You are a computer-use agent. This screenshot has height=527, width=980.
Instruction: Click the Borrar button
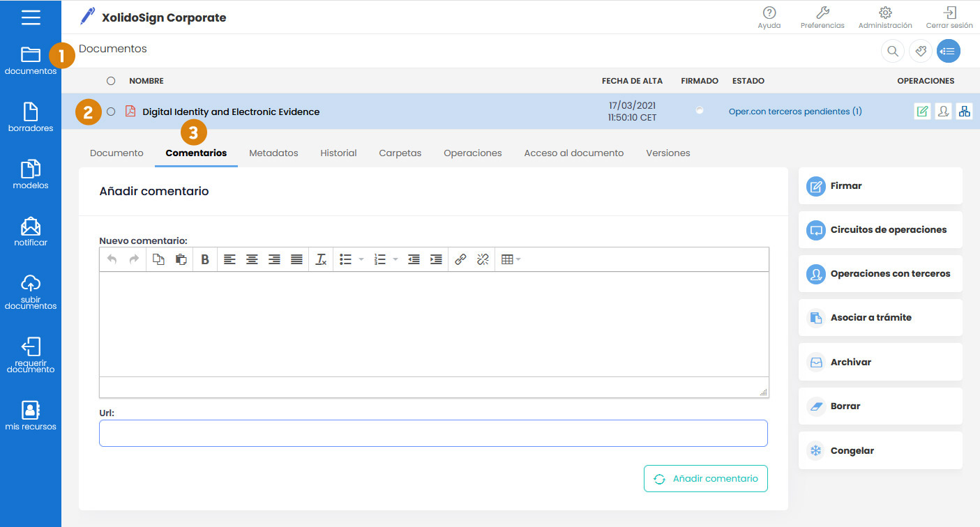click(880, 406)
